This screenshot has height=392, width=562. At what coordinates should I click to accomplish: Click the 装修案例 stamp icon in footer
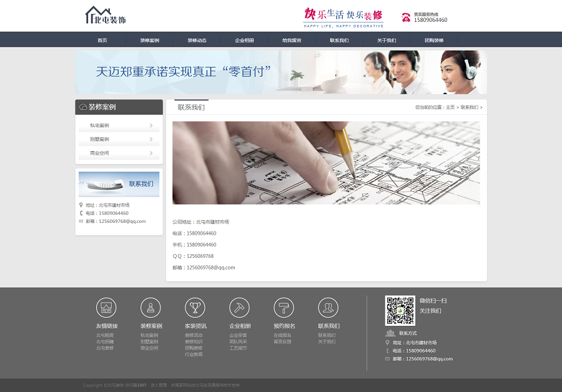tap(150, 308)
